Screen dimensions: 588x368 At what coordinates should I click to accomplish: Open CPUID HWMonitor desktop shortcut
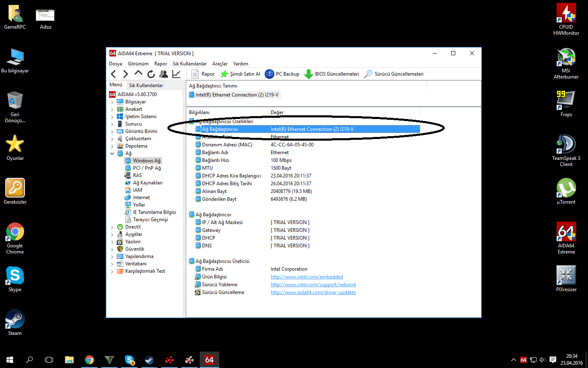(566, 19)
